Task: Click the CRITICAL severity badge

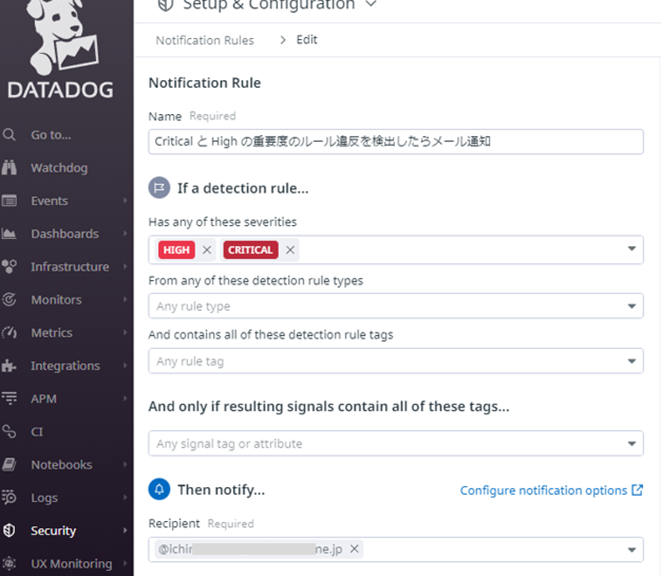Action: [250, 250]
